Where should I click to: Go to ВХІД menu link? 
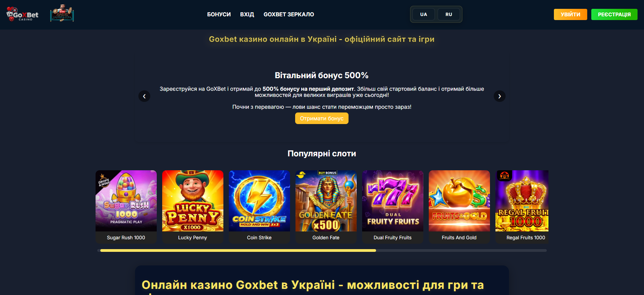point(247,14)
